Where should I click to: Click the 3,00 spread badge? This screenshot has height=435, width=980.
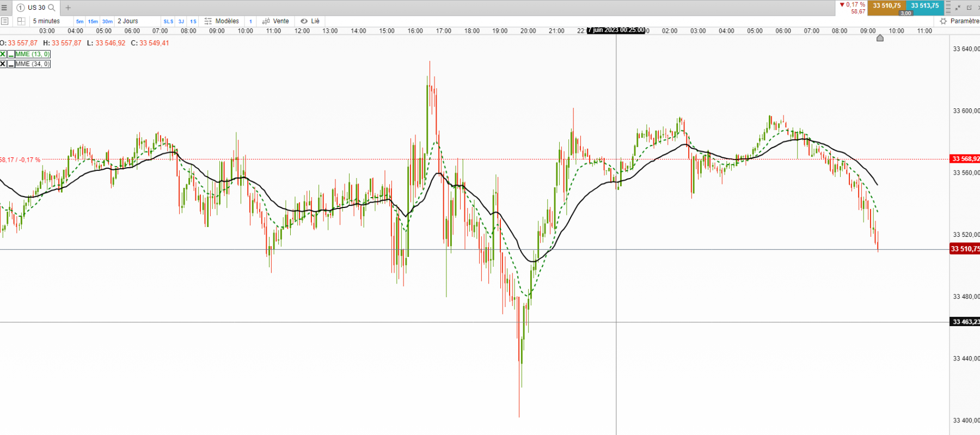906,13
